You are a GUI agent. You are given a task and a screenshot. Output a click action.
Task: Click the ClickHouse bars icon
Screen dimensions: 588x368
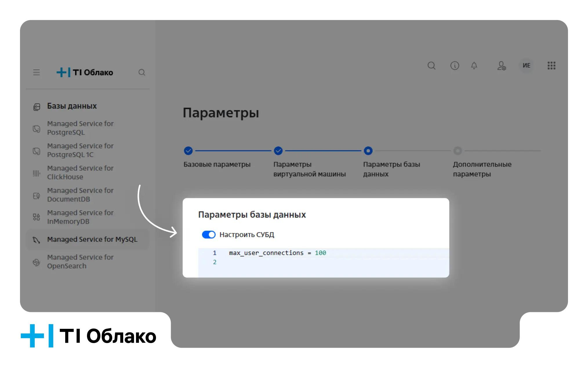(x=37, y=173)
